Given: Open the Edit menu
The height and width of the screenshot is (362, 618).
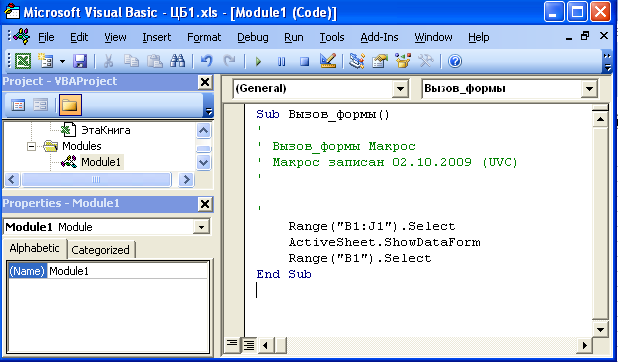Looking at the screenshot, I should point(79,37).
